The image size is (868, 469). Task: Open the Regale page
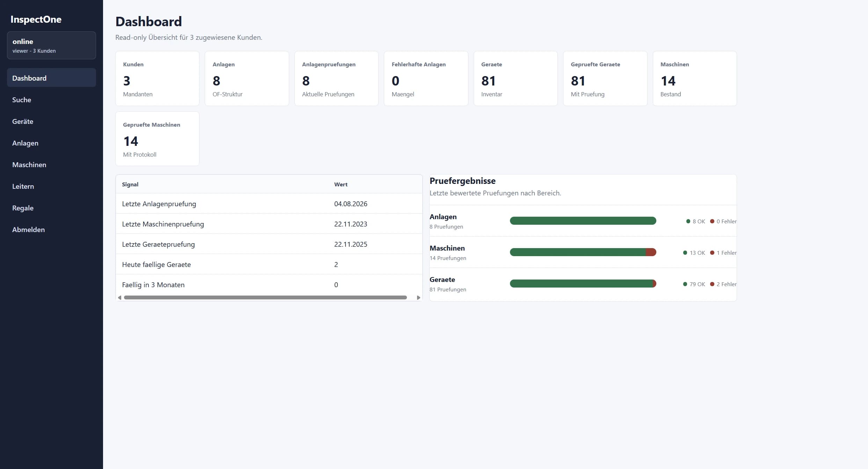pos(51,208)
